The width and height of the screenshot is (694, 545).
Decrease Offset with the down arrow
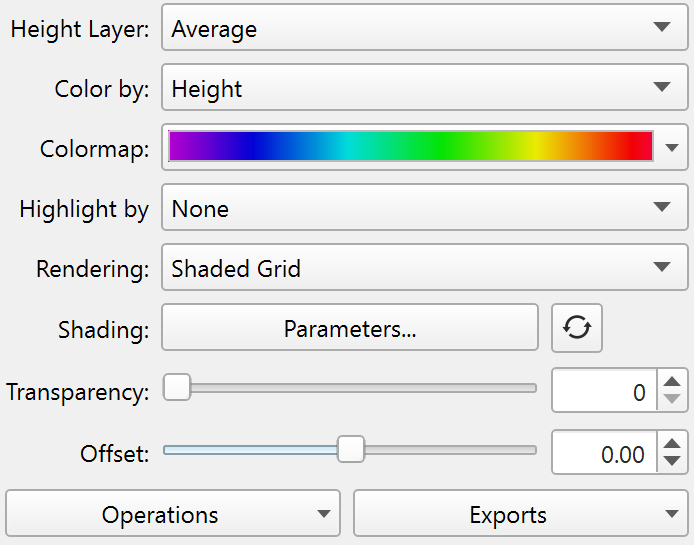pos(674,462)
